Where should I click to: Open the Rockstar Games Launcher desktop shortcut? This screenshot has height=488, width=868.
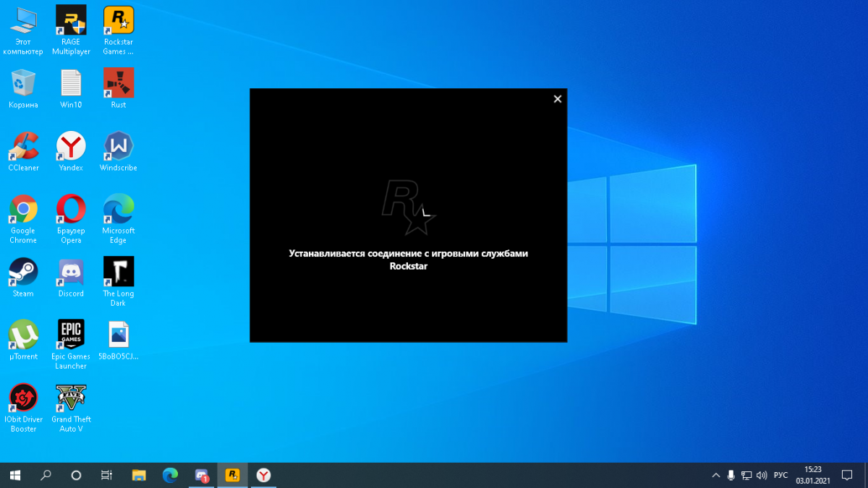click(118, 22)
